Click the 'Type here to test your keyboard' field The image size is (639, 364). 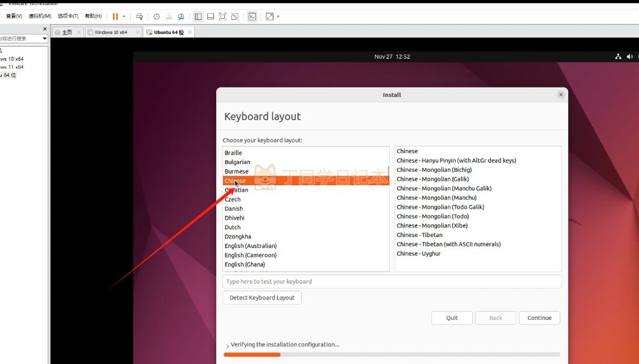click(x=392, y=282)
